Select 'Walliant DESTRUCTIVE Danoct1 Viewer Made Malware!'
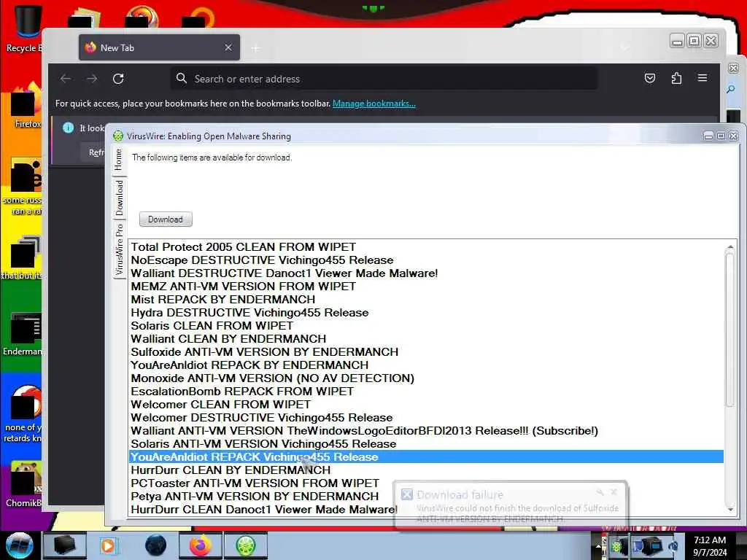 426,273
